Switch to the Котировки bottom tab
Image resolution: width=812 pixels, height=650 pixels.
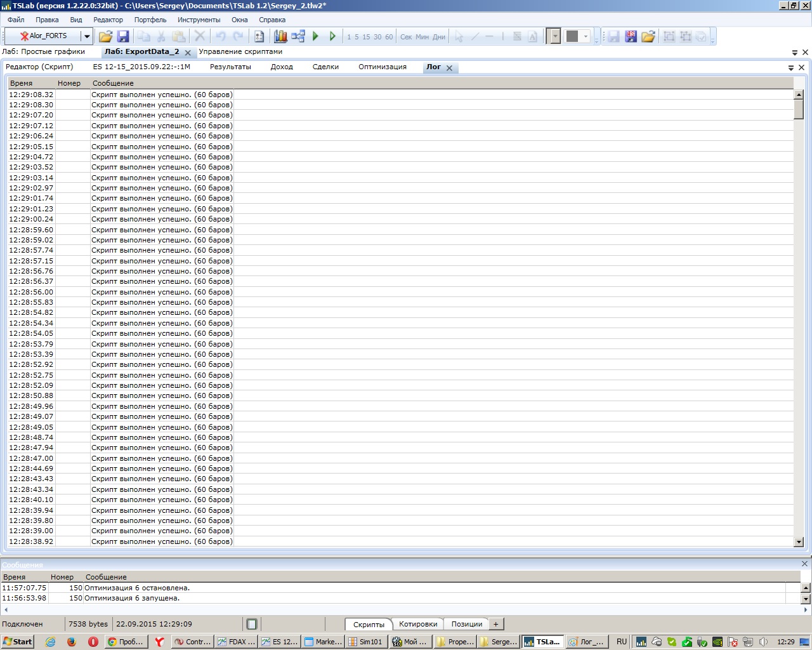tap(418, 624)
